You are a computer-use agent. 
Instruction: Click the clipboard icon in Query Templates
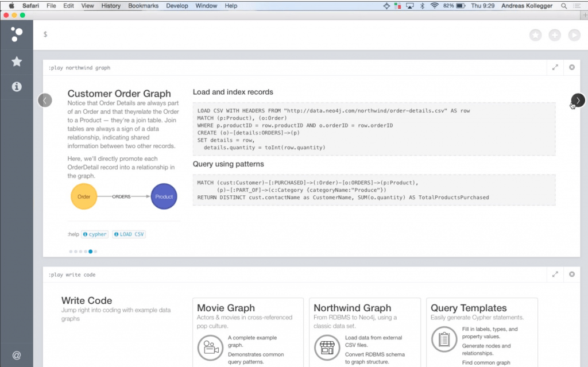pos(444,339)
